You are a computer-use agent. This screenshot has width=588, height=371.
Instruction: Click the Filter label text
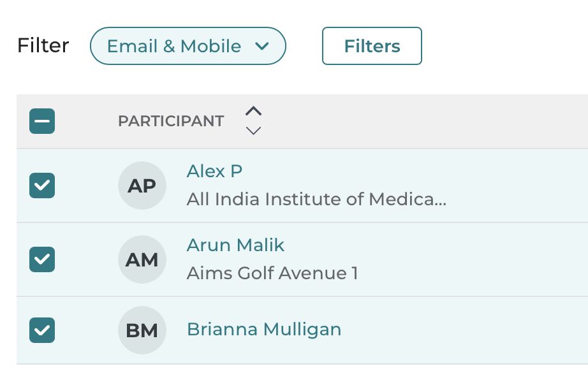click(x=43, y=45)
